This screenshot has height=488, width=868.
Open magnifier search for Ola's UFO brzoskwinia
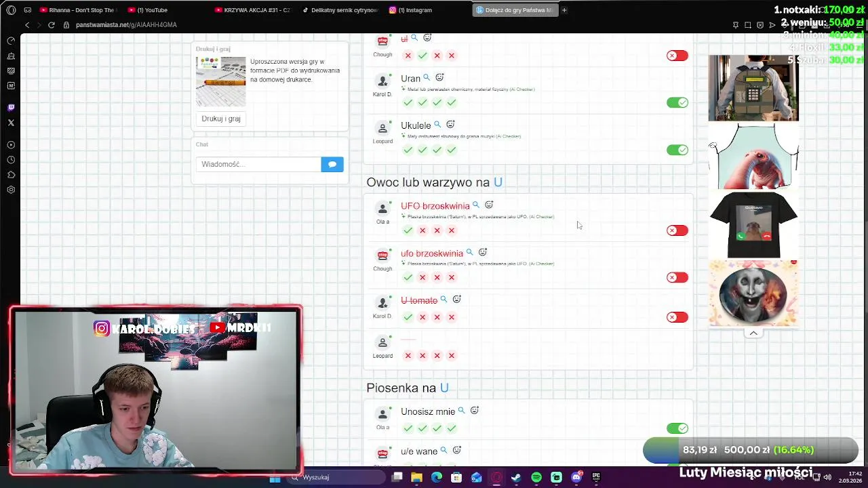(x=476, y=205)
